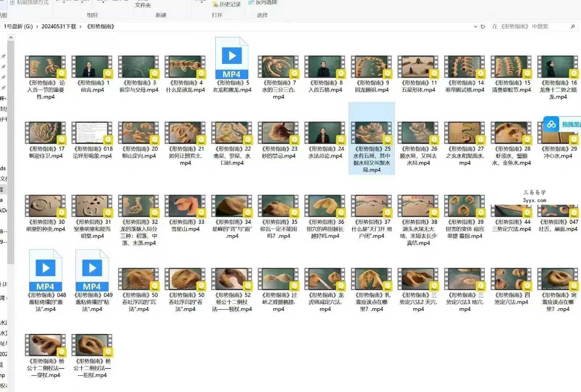Open the address bar history dropdown
The image size is (581, 392).
click(x=475, y=26)
